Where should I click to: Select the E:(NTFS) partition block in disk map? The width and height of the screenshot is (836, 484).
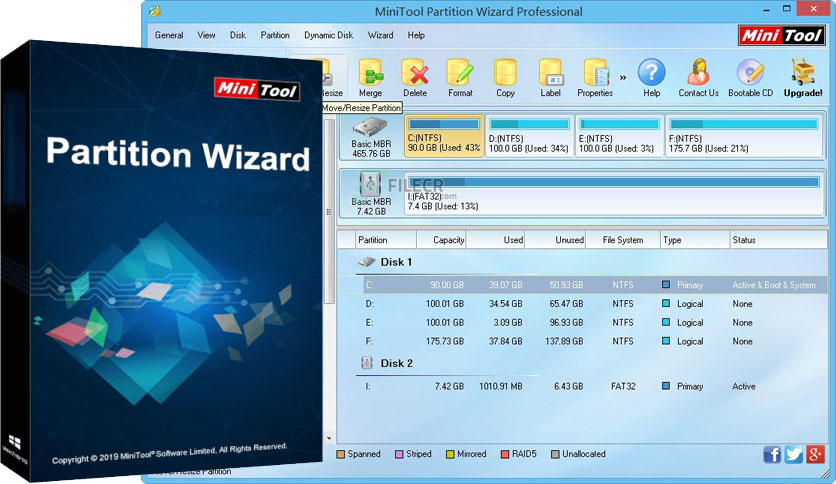pos(619,136)
